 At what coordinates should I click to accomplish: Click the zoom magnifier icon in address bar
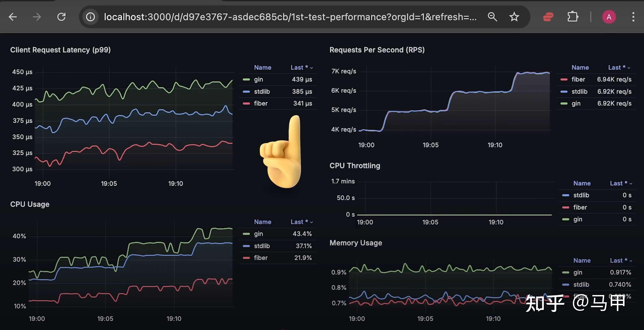point(492,17)
